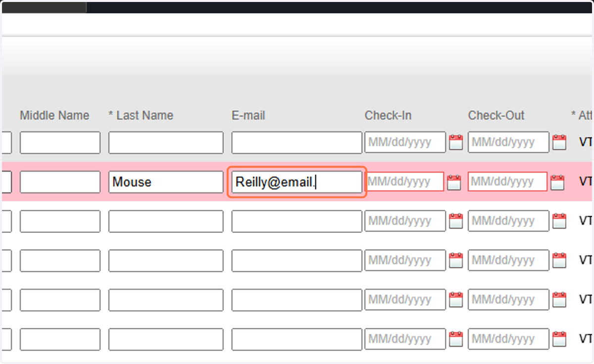Open Check-In calendar icon in first row
The image size is (594, 364).
[456, 142]
